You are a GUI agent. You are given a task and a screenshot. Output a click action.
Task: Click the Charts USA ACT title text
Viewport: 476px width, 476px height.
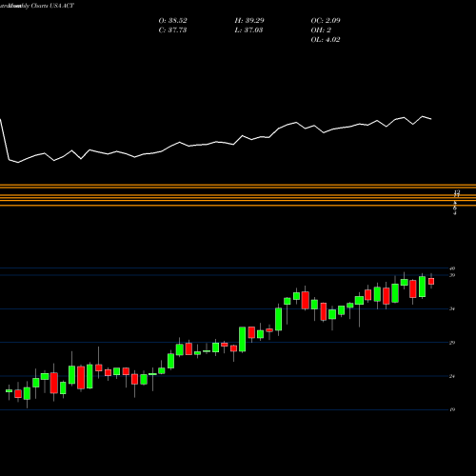[52, 6]
